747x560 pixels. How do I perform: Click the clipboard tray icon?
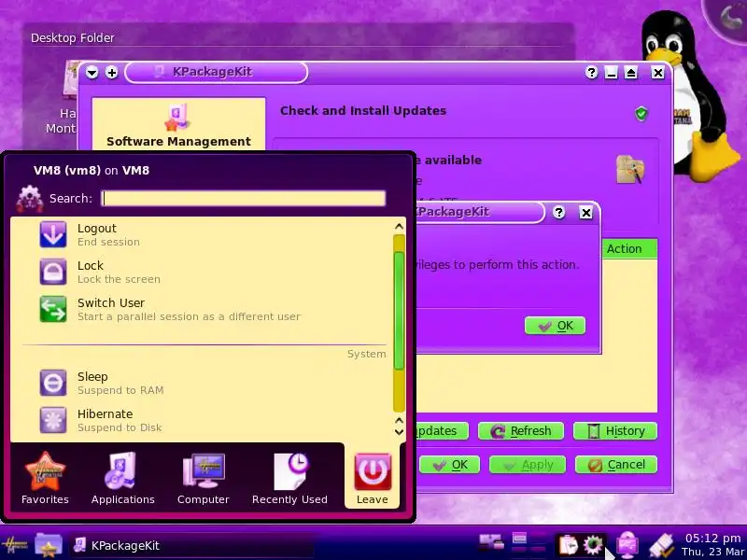(x=568, y=545)
